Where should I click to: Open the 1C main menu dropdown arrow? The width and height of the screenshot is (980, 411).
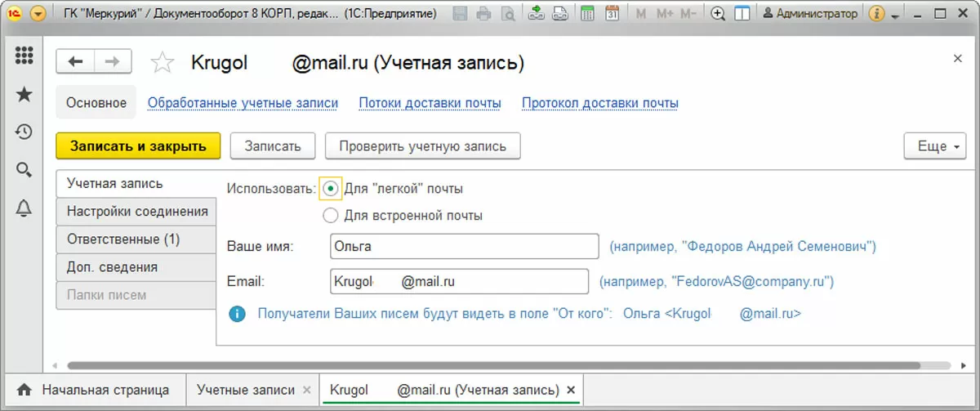pos(38,14)
